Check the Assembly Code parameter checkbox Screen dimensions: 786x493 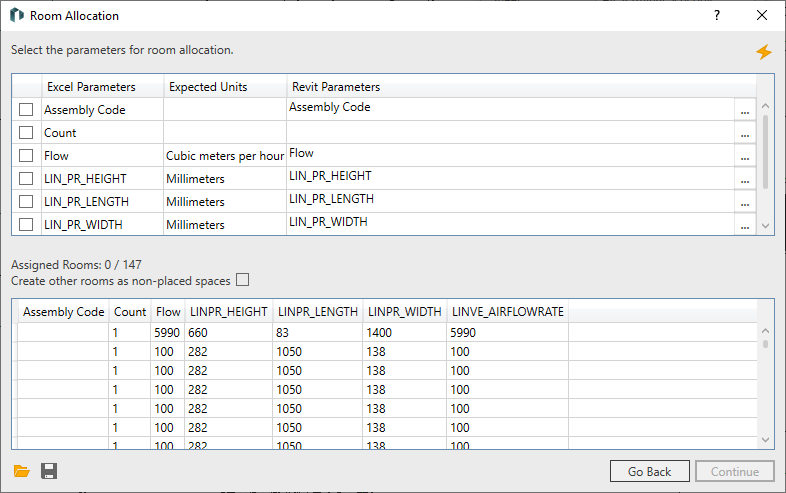pyautogui.click(x=26, y=109)
